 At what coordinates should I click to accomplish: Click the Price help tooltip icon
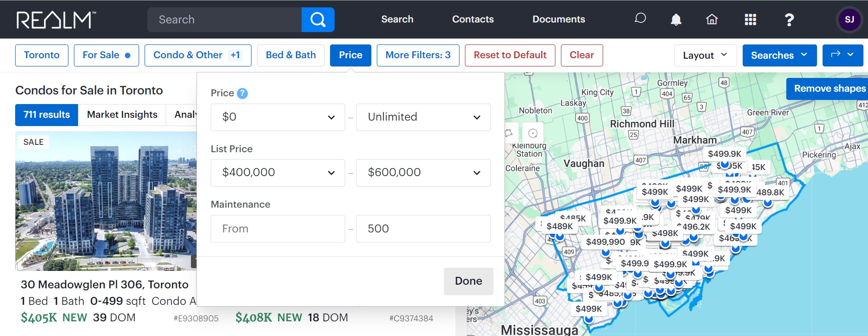(242, 94)
